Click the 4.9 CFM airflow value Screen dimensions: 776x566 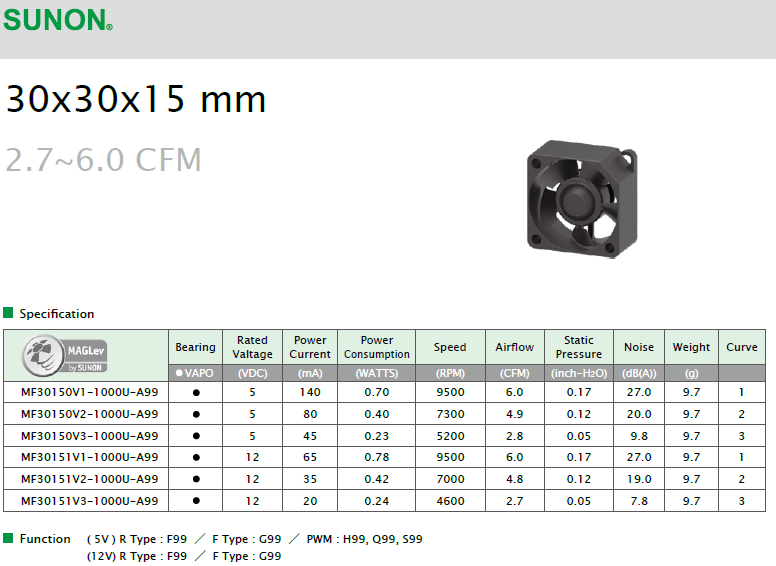click(x=515, y=414)
